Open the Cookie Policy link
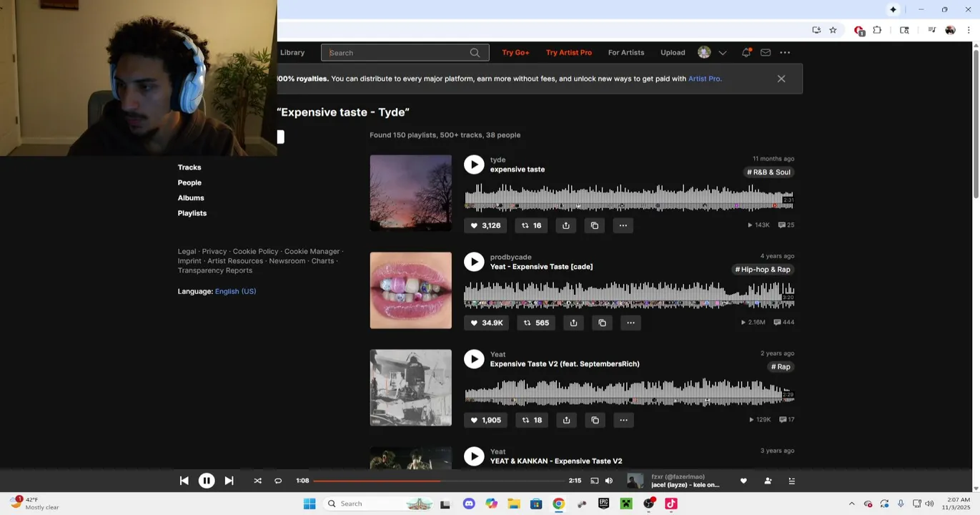980x515 pixels. (x=255, y=252)
